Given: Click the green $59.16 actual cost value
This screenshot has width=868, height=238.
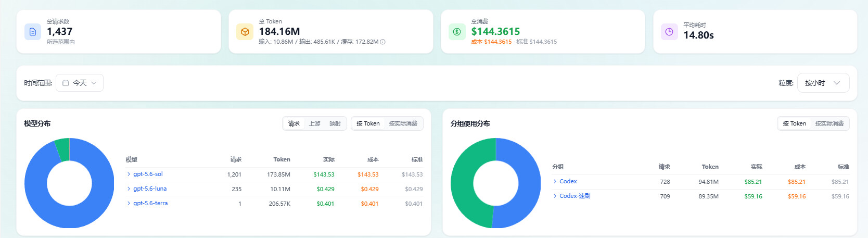Looking at the screenshot, I should 753,196.
